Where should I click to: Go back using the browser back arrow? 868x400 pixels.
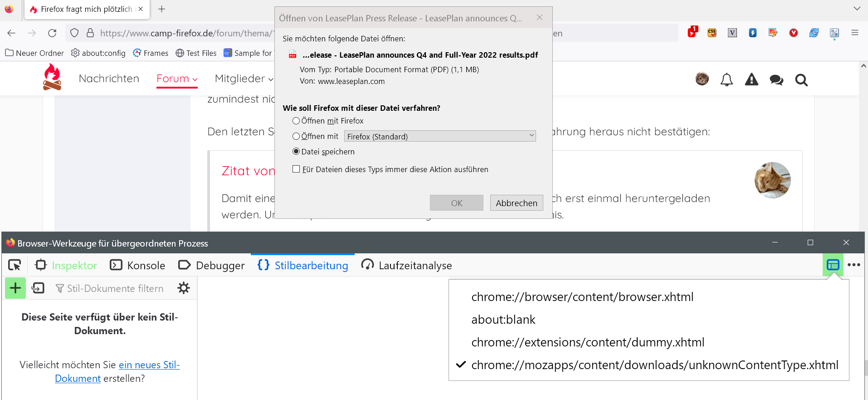pos(11,33)
